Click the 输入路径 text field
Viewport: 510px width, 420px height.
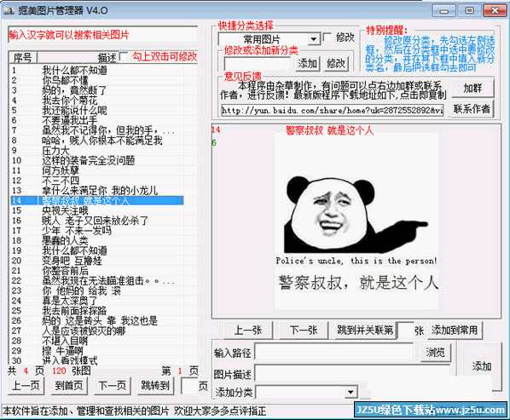334,352
